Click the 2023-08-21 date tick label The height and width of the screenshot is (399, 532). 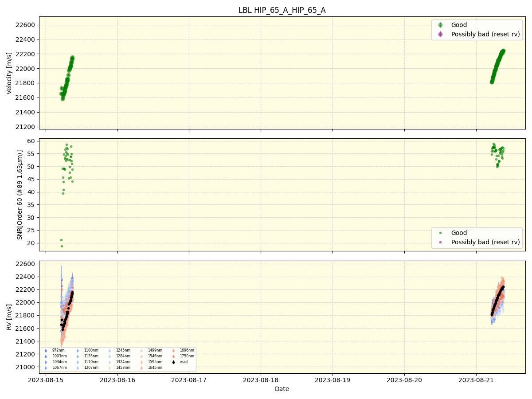click(476, 380)
